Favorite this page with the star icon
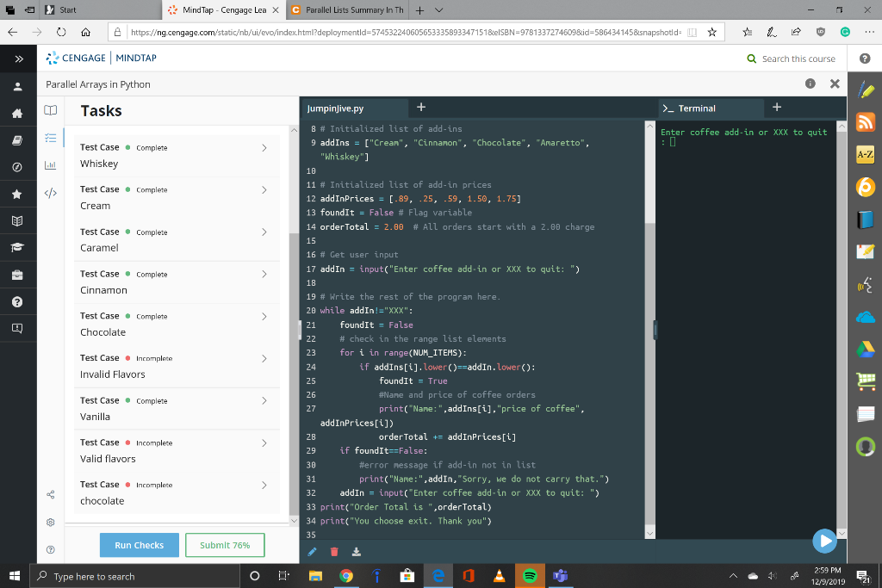882x588 pixels. 712,33
